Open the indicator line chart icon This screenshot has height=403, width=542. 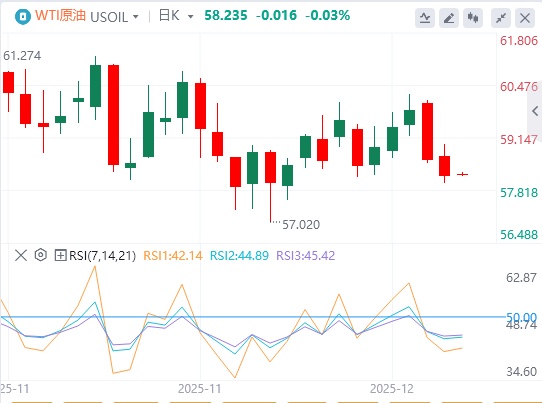click(425, 18)
